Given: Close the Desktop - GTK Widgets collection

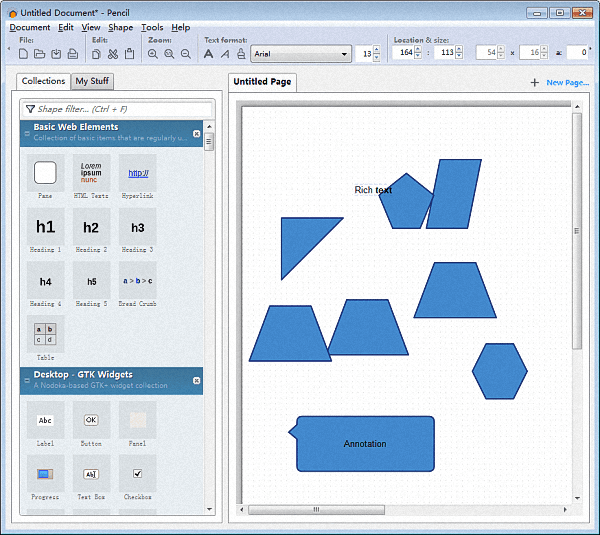Looking at the screenshot, I should pyautogui.click(x=196, y=380).
